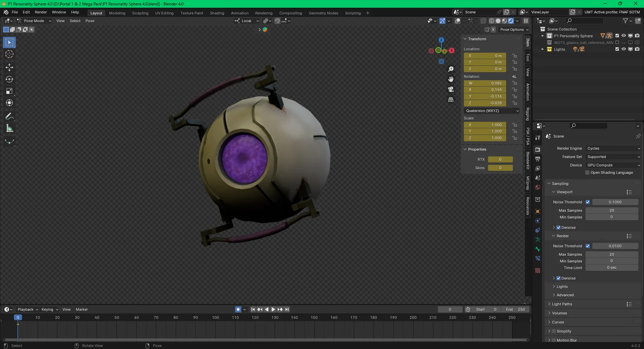Toggle camera view gizmo

tap(451, 89)
